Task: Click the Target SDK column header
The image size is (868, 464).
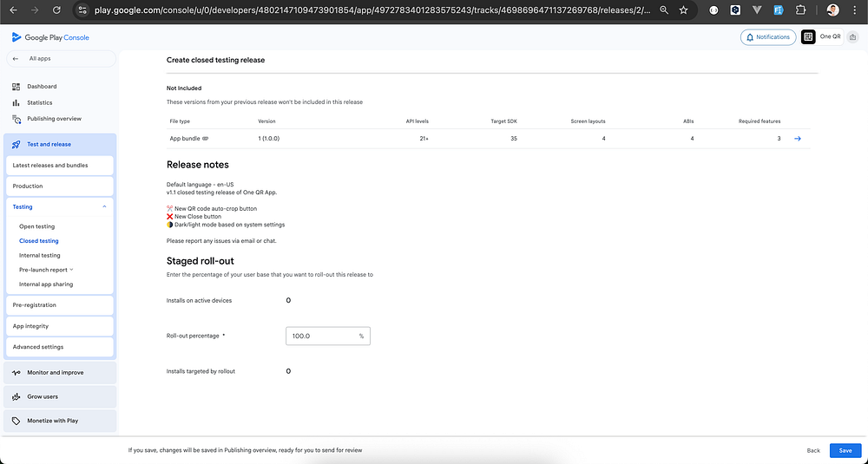Action: pyautogui.click(x=503, y=121)
